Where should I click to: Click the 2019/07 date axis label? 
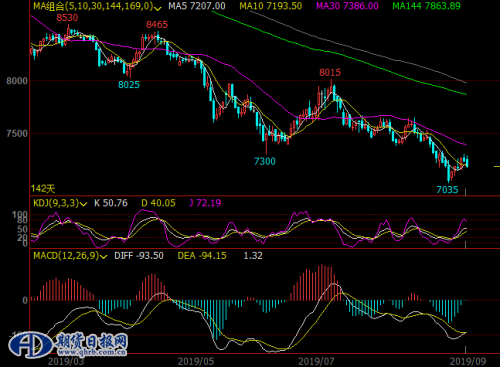click(x=316, y=362)
